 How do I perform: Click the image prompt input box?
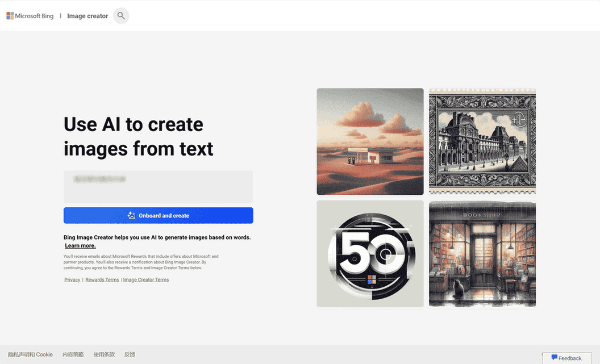(158, 187)
